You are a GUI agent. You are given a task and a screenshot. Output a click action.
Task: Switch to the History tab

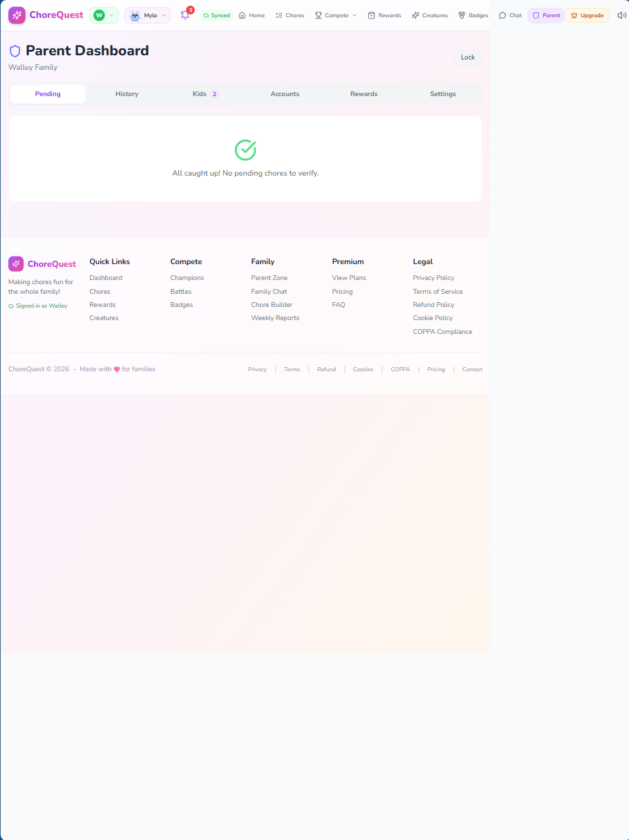click(x=126, y=94)
